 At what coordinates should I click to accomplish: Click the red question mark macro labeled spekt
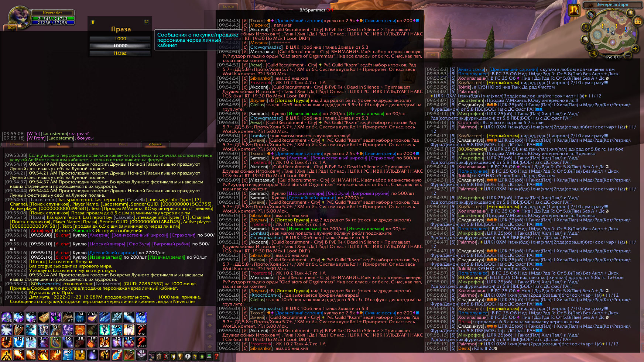[x=141, y=342]
